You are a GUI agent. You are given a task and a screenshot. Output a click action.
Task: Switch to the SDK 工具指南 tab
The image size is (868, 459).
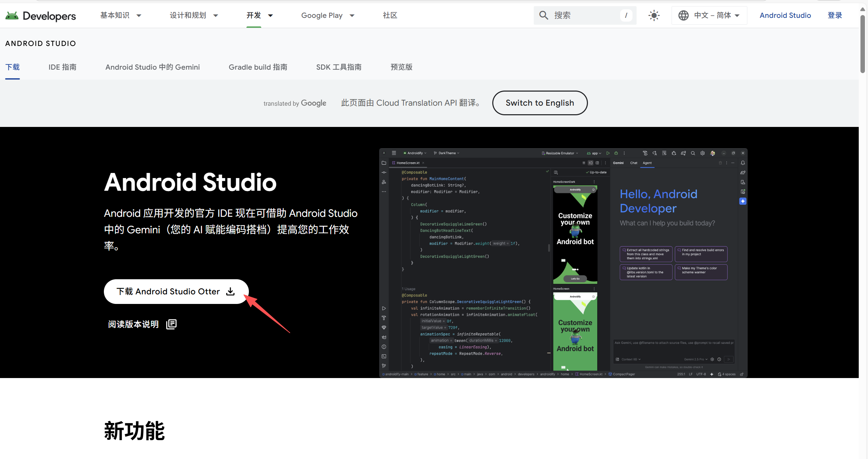pos(339,67)
